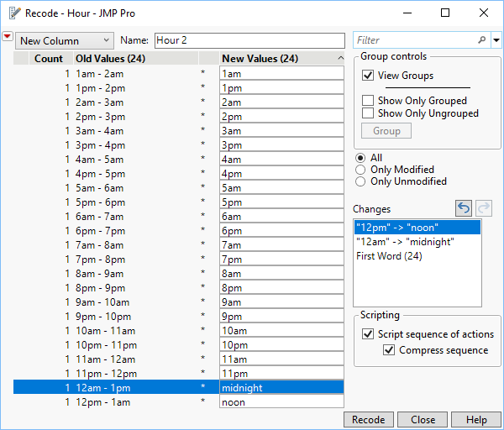Click the undo arrow in Changes
Image resolution: width=504 pixels, height=430 pixels.
[x=464, y=208]
